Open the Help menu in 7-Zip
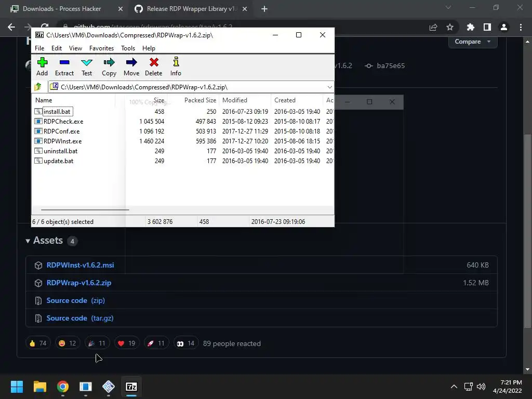The height and width of the screenshot is (399, 532). 149,48
